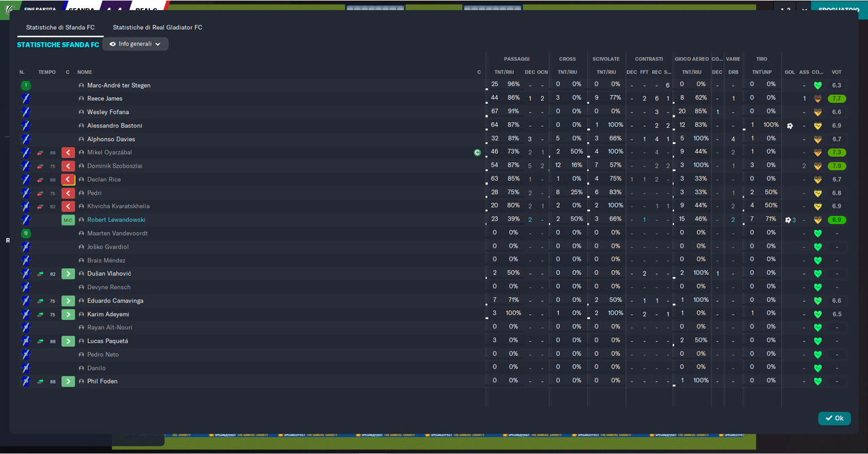Sort by the NOME column header

tap(85, 72)
